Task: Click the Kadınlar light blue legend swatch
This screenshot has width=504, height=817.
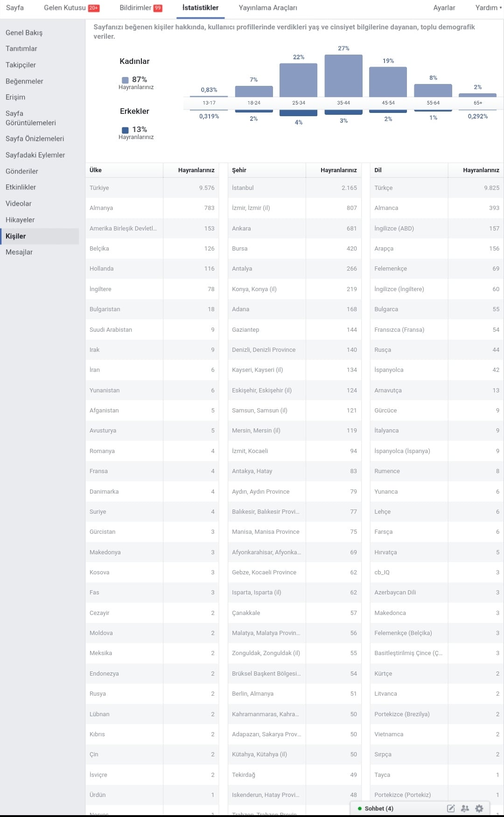Action: click(125, 80)
